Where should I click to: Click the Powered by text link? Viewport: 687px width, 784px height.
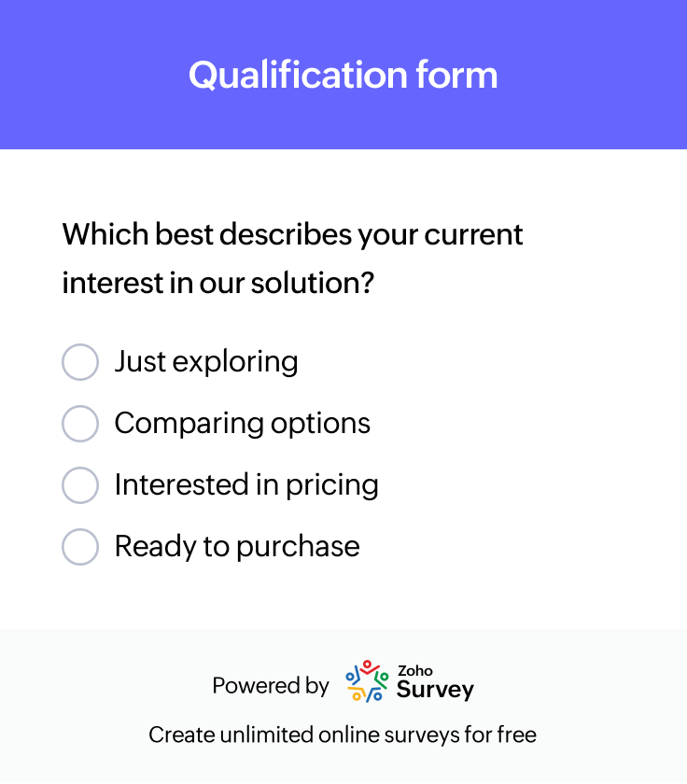[x=270, y=685]
